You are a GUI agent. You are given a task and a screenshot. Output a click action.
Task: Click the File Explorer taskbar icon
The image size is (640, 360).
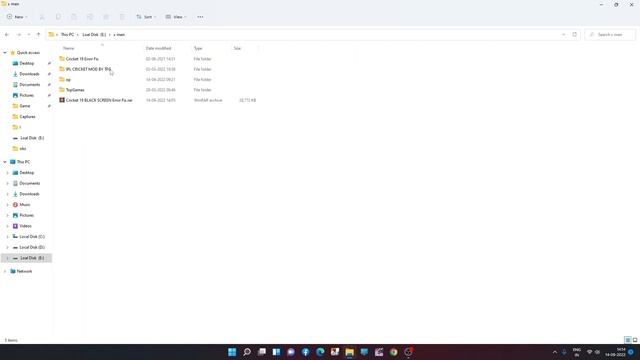pos(349,352)
